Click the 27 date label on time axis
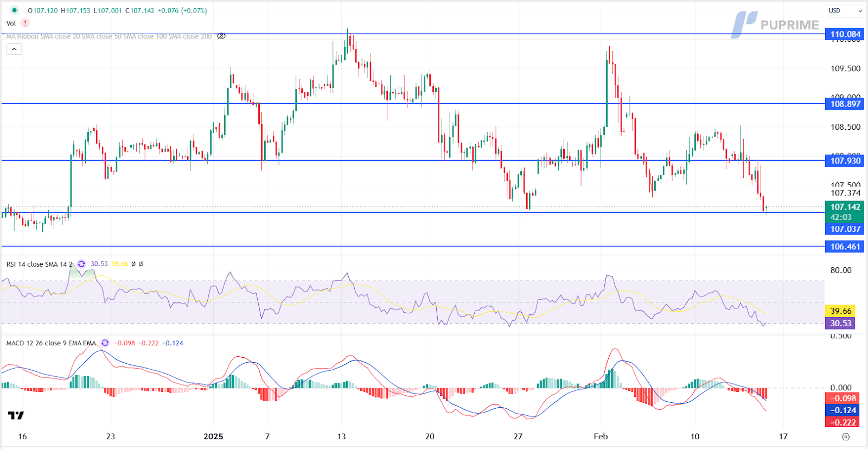Image resolution: width=868 pixels, height=449 pixels. click(518, 437)
